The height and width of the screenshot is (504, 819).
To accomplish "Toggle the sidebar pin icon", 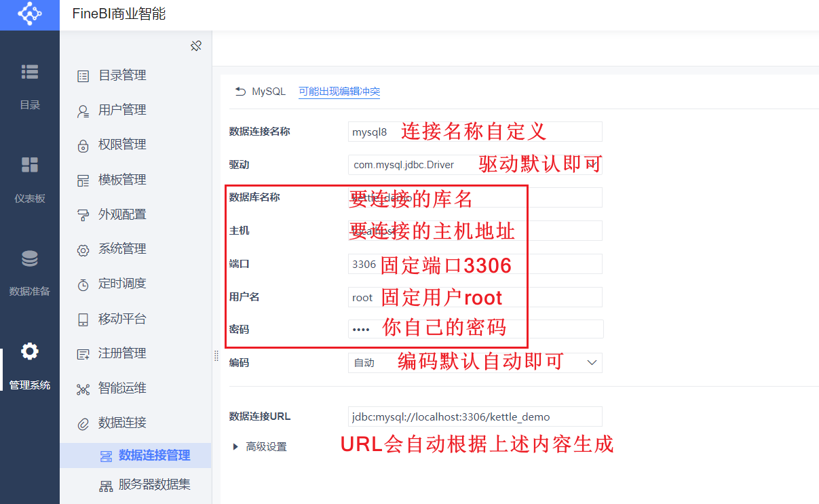I will click(x=196, y=46).
